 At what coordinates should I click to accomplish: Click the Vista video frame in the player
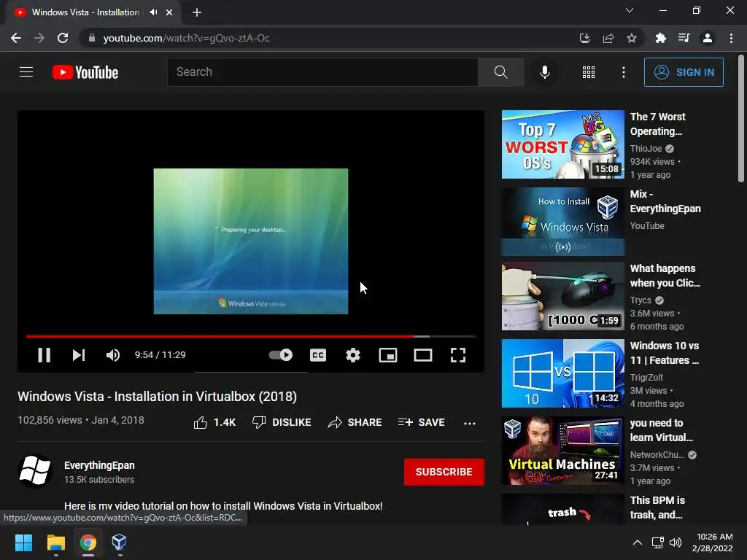pos(251,241)
